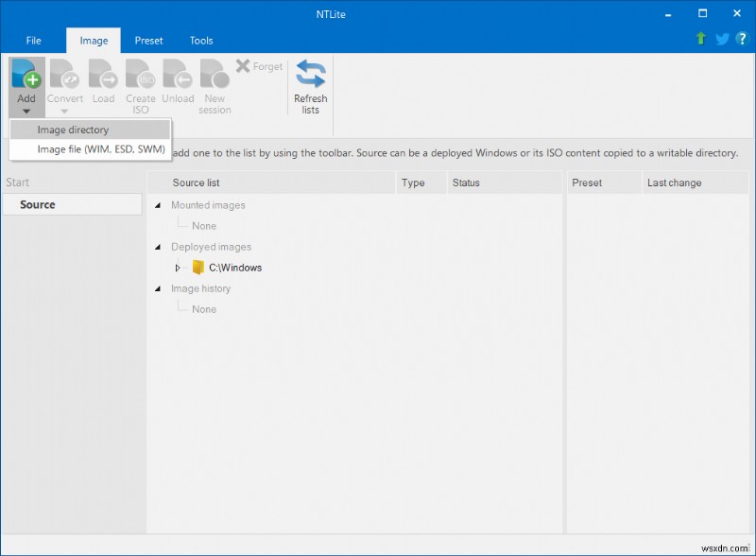Open NTLite help via question mark icon
This screenshot has height=556, width=756.
(743, 39)
